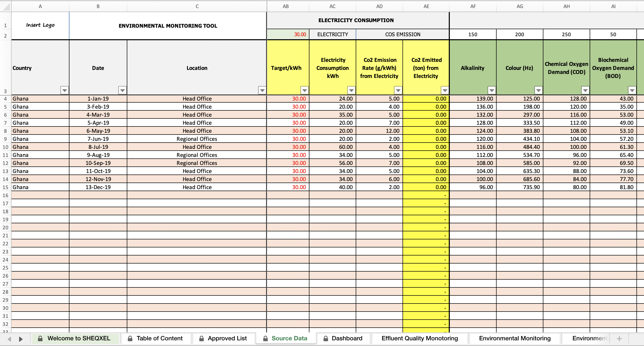The image size is (644, 346).
Task: Click the ELECTRICITY CONSUMPTION header cell
Action: 358,20
